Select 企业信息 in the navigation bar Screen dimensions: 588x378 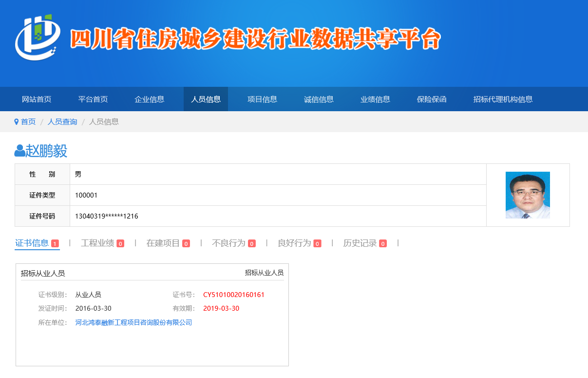[x=150, y=99]
